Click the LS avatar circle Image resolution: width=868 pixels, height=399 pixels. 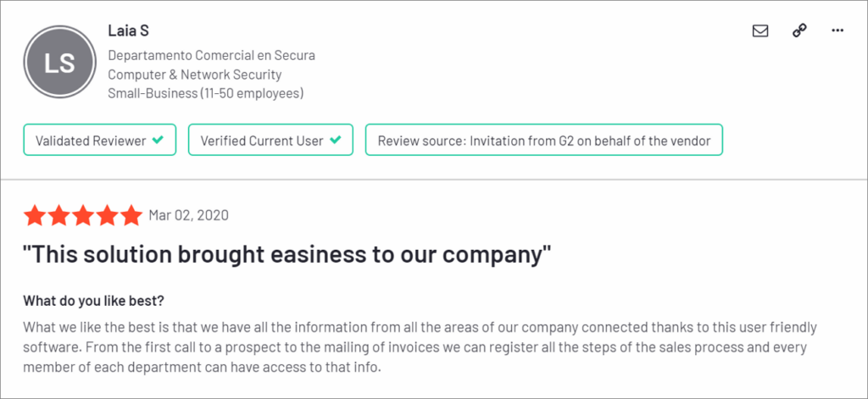point(61,62)
